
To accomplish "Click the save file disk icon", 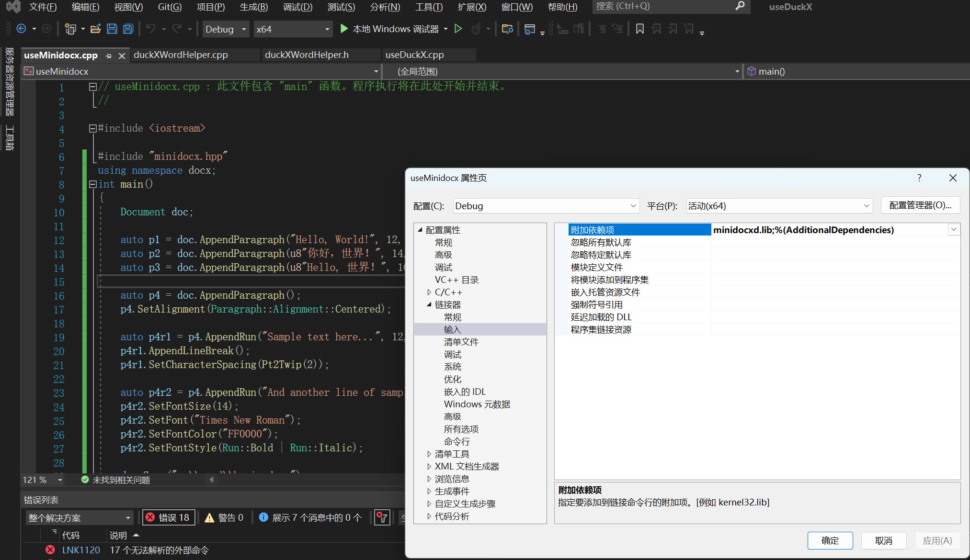I will [x=112, y=29].
